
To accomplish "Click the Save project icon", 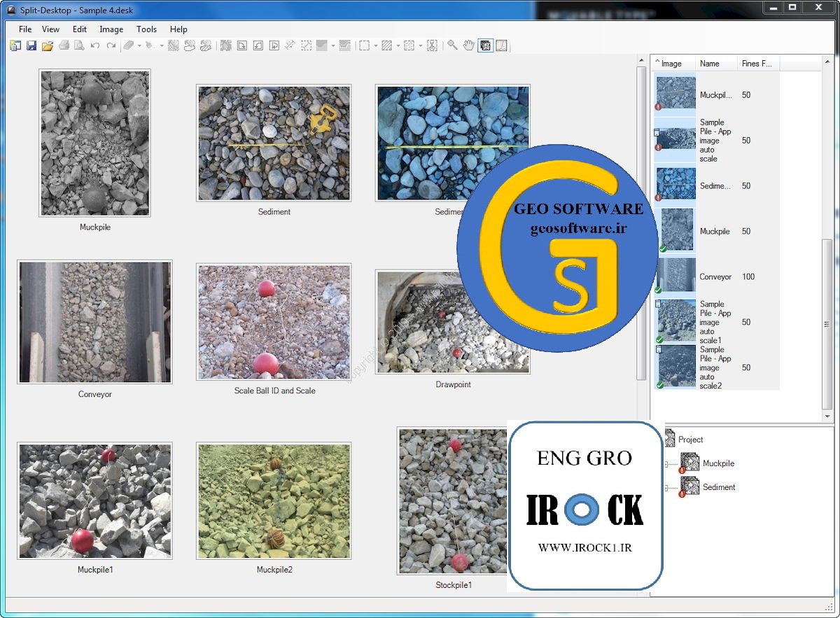I will 31,45.
